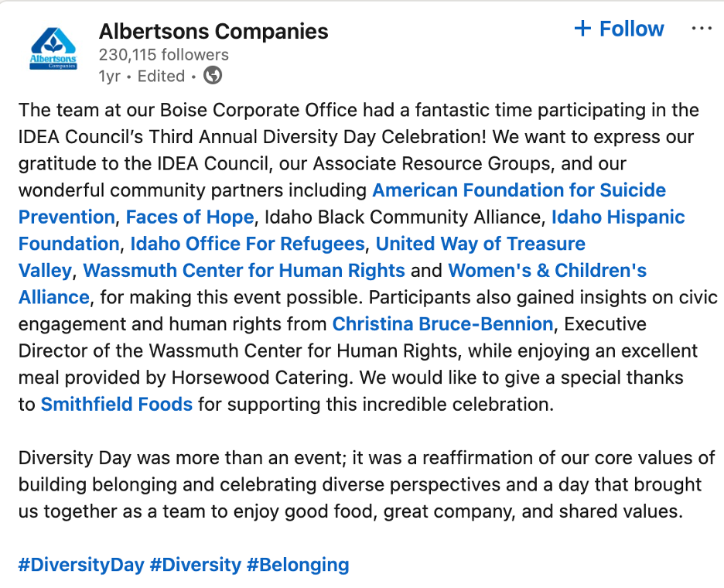Screen dimensions: 724x588
Task: Visit Wassmuth Center for Human Rights
Action: click(244, 271)
